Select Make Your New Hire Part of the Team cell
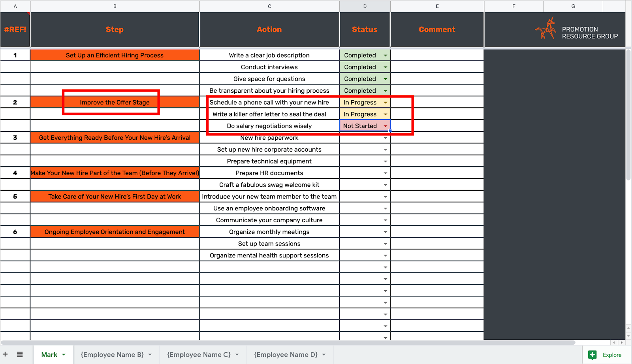The width and height of the screenshot is (632, 364). 115,173
